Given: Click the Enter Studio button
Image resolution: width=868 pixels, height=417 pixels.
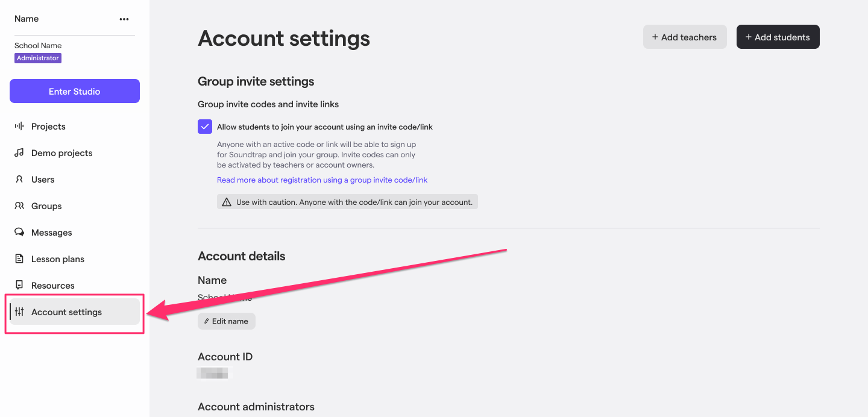Looking at the screenshot, I should pyautogui.click(x=75, y=92).
